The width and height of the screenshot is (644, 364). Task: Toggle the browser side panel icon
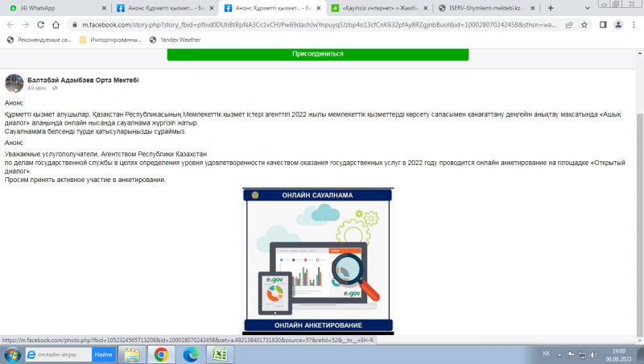(x=603, y=25)
